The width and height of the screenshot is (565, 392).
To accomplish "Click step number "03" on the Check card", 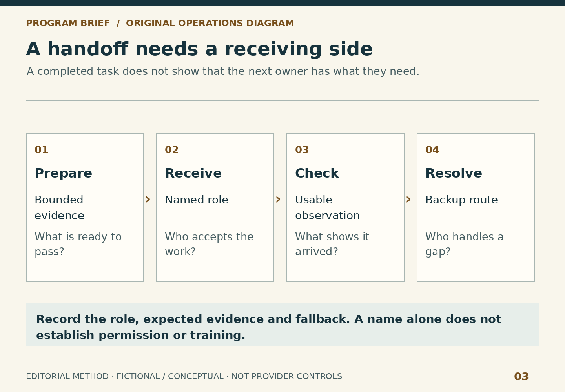I will (x=302, y=150).
